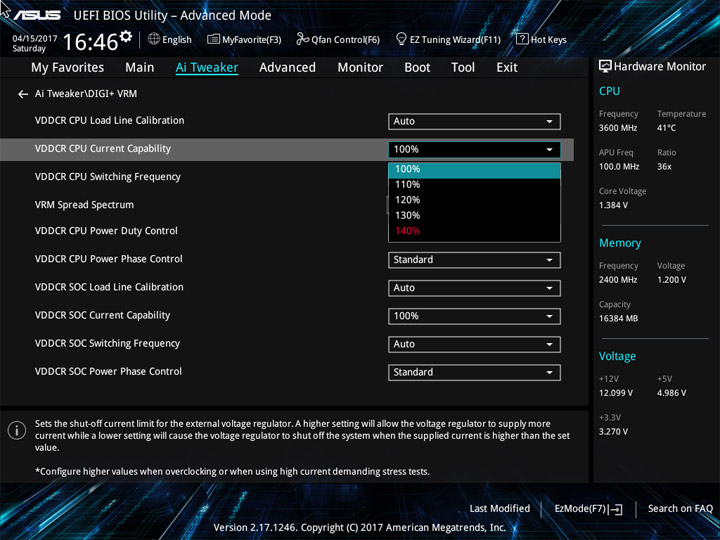Click the 2400 MHz memory frequency value
The height and width of the screenshot is (540, 720).
click(618, 280)
